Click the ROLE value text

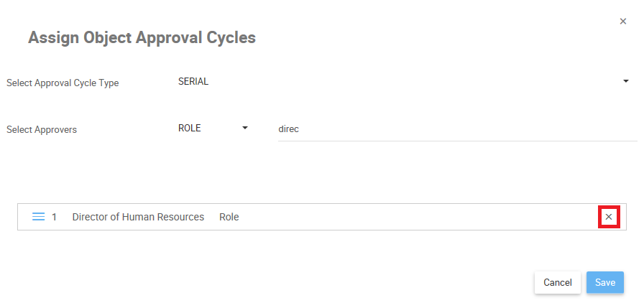(x=190, y=129)
